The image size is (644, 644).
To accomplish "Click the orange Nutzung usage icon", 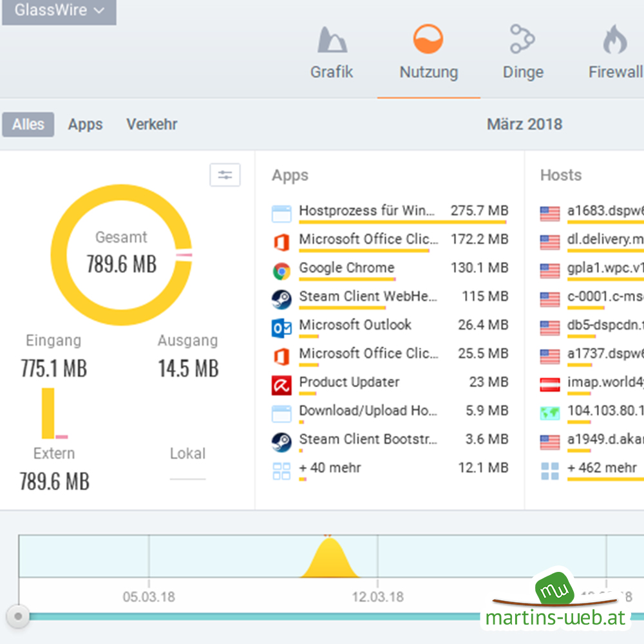I will tap(428, 39).
